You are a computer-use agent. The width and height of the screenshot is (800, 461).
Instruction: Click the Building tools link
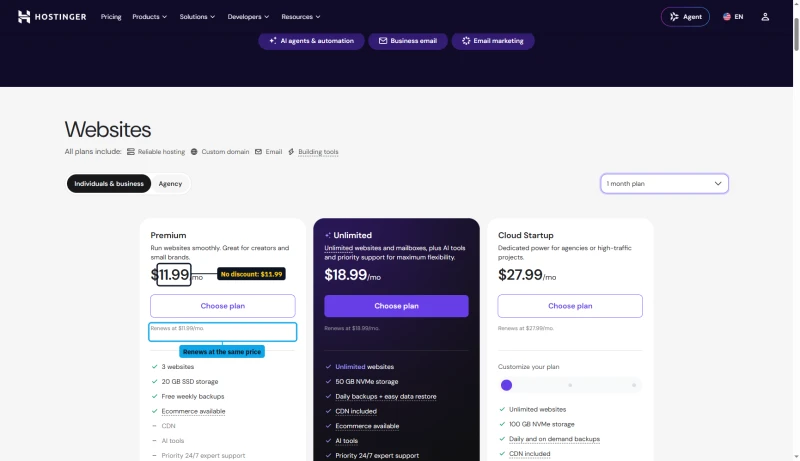click(318, 152)
